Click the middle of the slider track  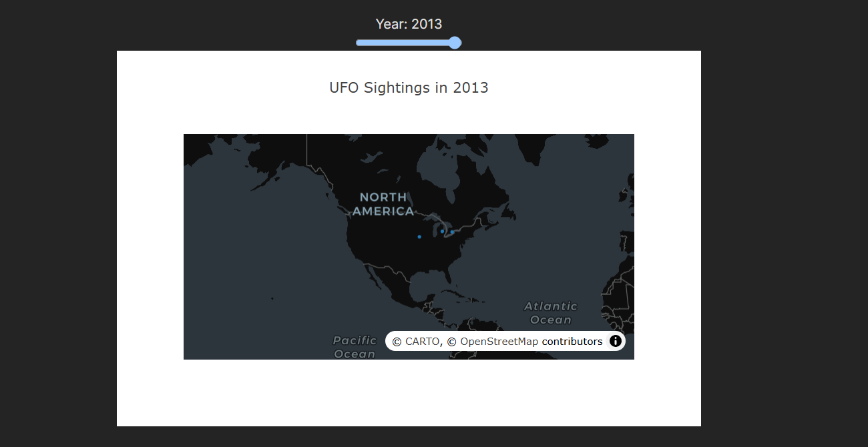(x=408, y=42)
